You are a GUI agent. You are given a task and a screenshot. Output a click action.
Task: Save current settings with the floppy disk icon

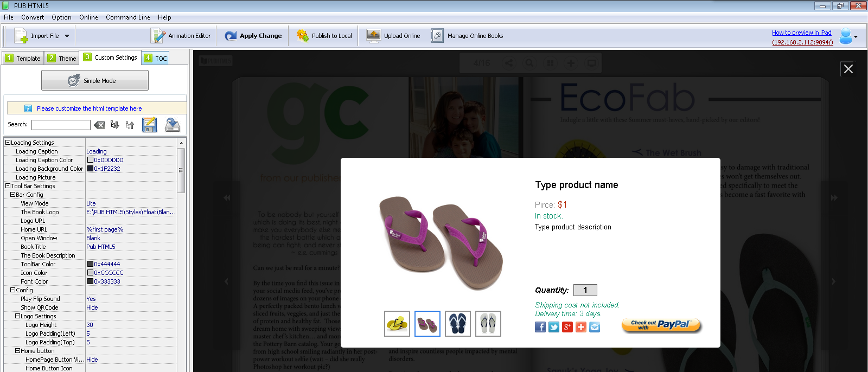click(x=149, y=125)
